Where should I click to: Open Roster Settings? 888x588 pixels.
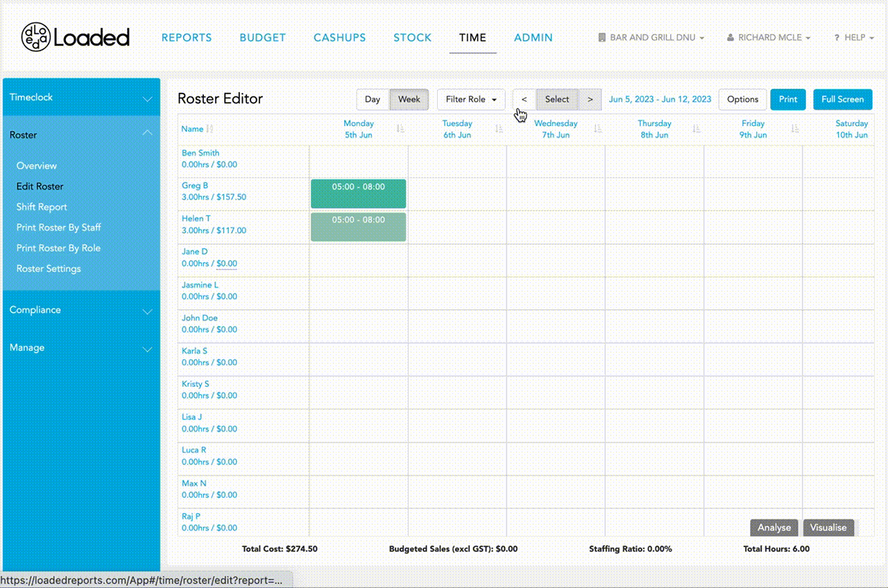(49, 268)
